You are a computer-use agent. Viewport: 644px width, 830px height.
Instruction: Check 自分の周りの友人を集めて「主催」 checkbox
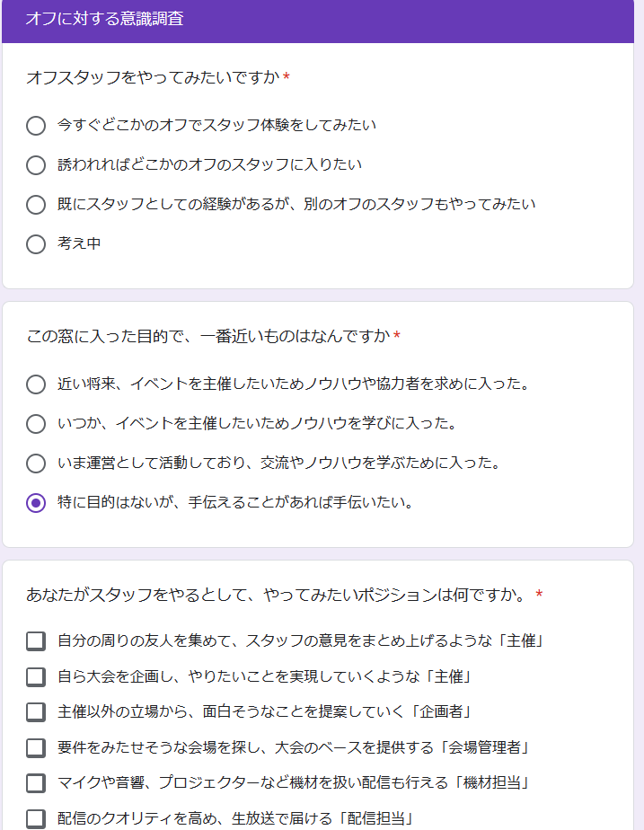click(x=36, y=641)
